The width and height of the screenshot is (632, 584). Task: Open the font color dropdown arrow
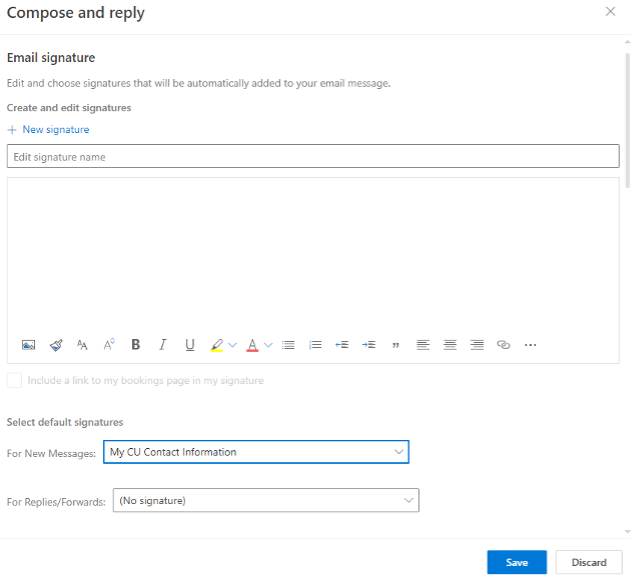[268, 345]
